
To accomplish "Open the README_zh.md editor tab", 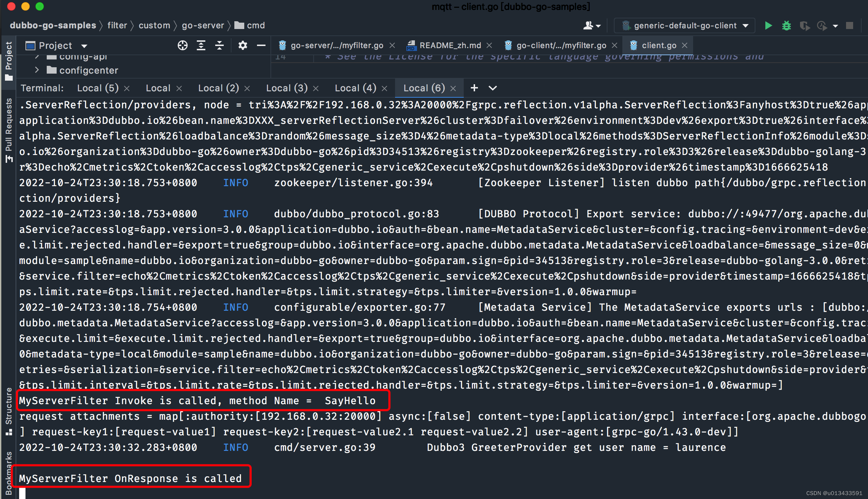I will click(450, 45).
